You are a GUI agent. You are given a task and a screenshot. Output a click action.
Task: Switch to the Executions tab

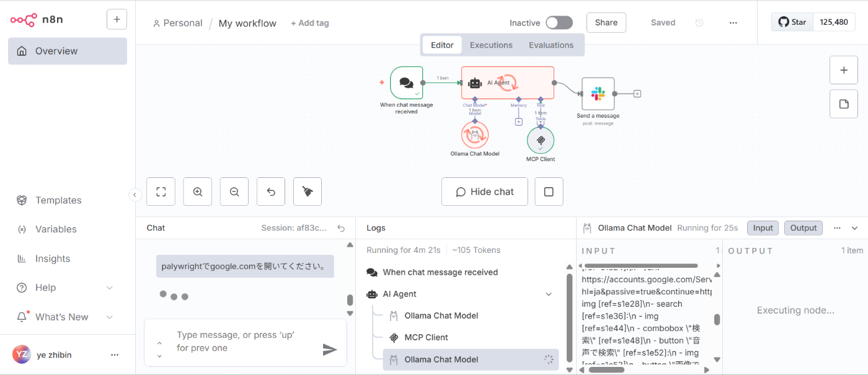pyautogui.click(x=491, y=45)
